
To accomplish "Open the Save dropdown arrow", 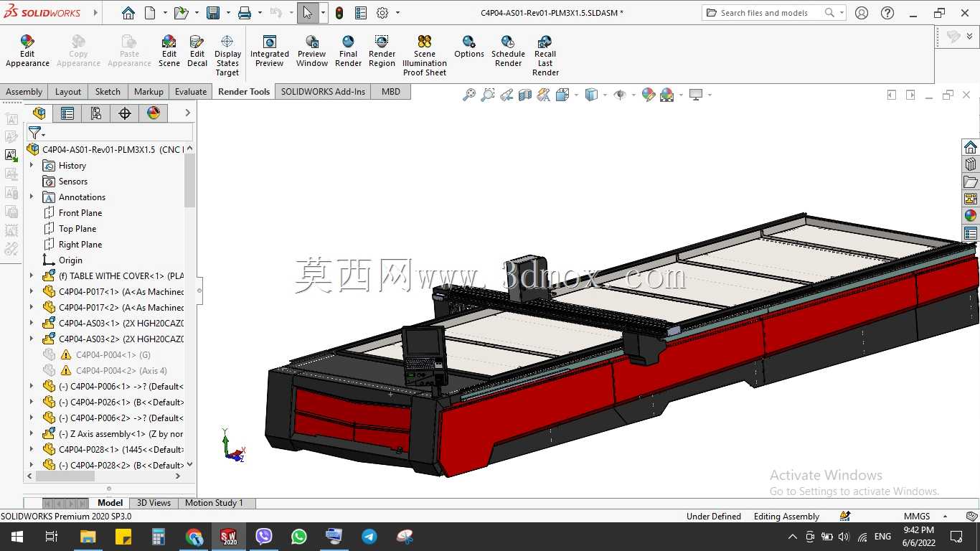I will (228, 13).
